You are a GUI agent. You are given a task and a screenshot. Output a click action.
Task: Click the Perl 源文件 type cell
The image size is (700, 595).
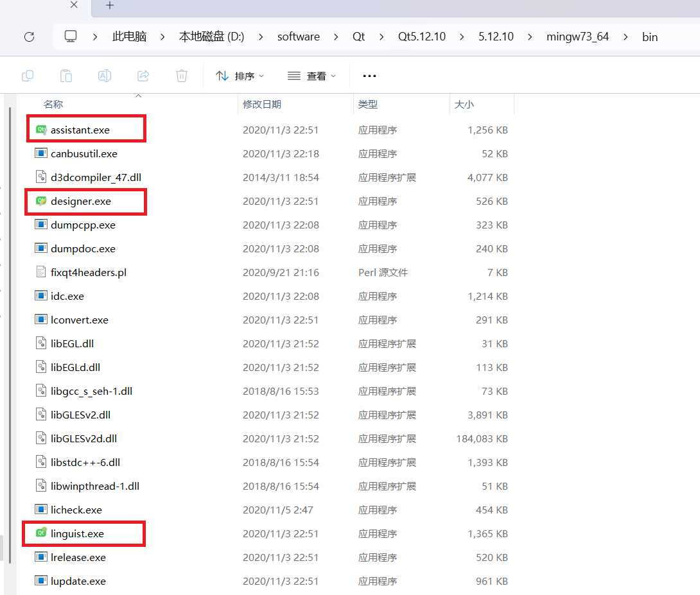[383, 272]
